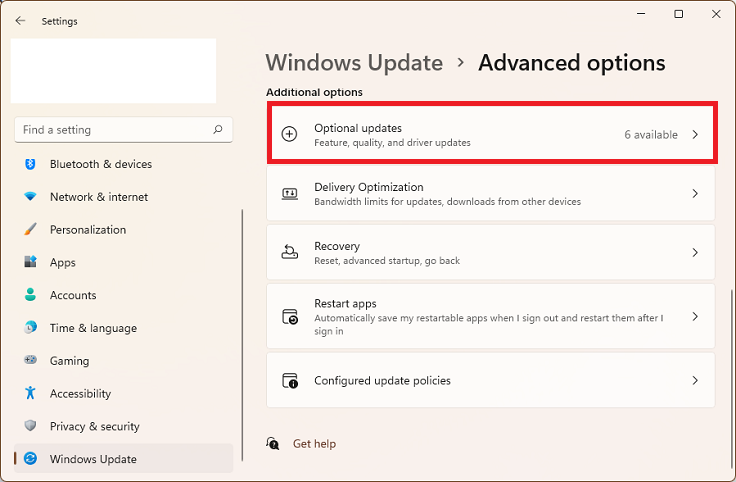Click 'Feature, quality, and driver updates' text
The width and height of the screenshot is (736, 482).
[392, 143]
